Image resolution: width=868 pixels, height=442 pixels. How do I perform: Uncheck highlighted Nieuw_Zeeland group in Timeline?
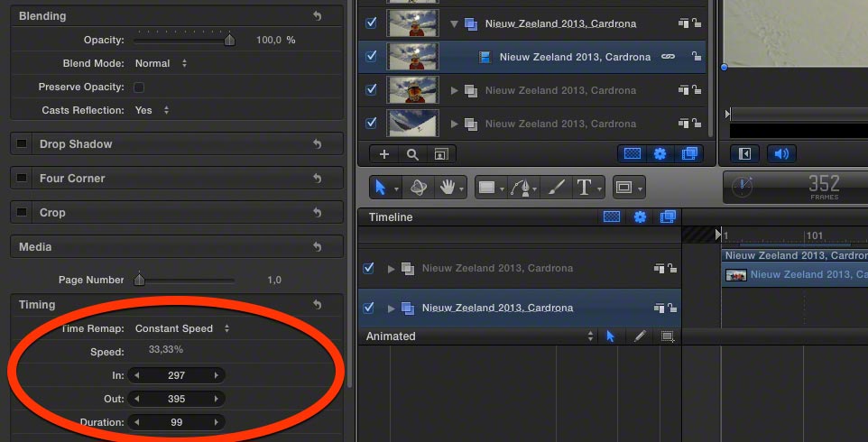pos(368,308)
